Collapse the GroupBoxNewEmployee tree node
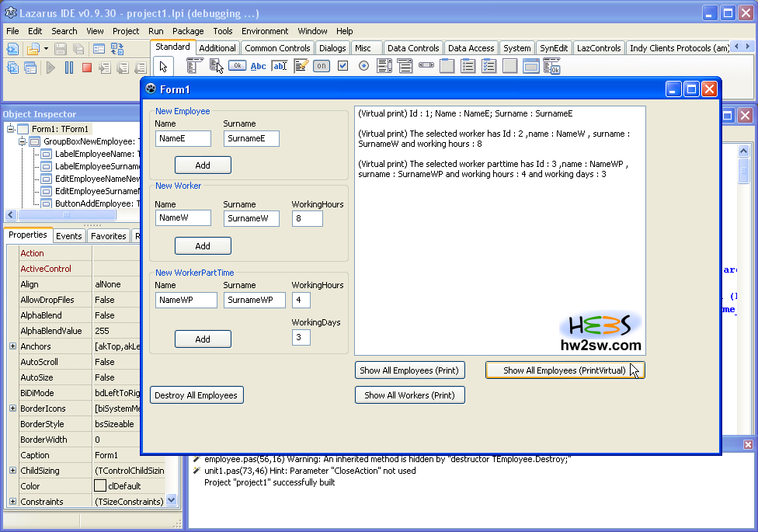 (23, 141)
